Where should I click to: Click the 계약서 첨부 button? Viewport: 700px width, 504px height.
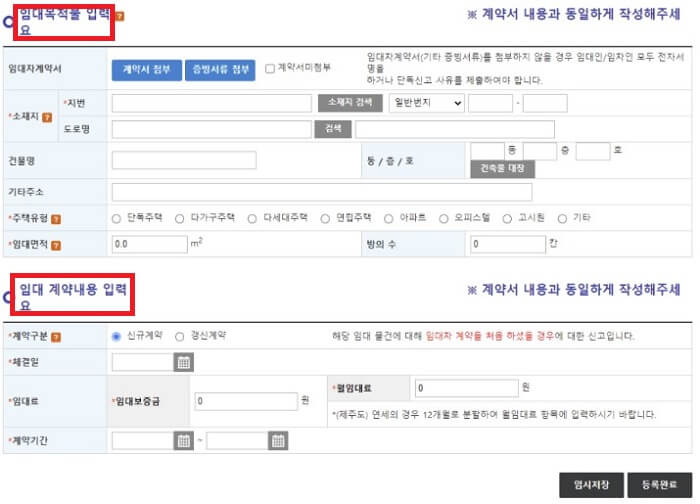pyautogui.click(x=147, y=70)
